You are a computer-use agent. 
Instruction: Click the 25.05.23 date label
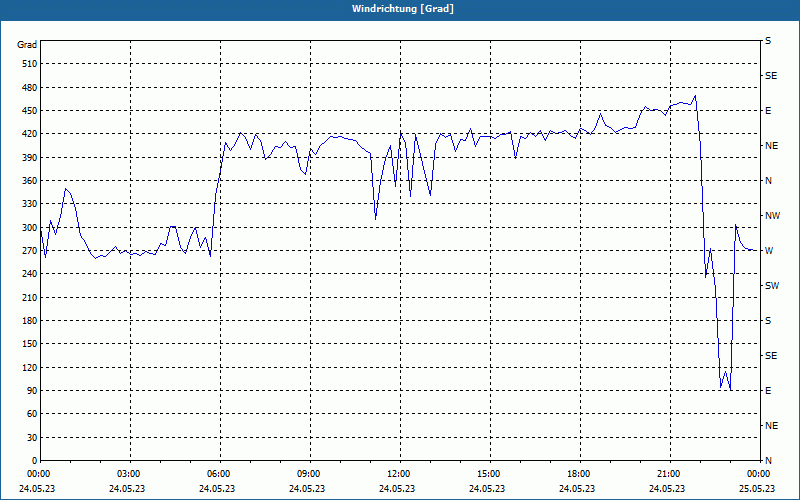757,488
